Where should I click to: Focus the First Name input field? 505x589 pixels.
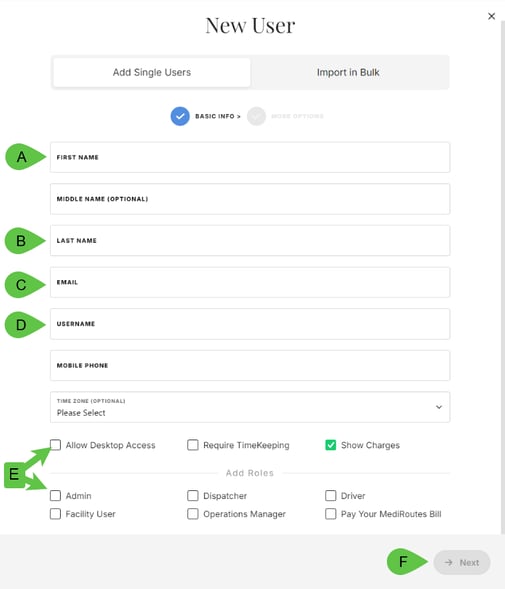(x=250, y=157)
